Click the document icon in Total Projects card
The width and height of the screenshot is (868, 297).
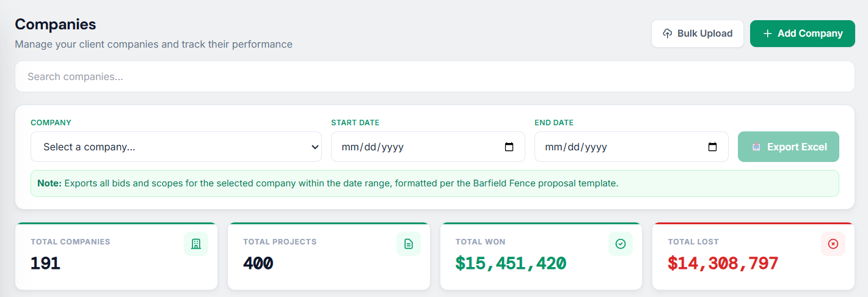pos(409,244)
